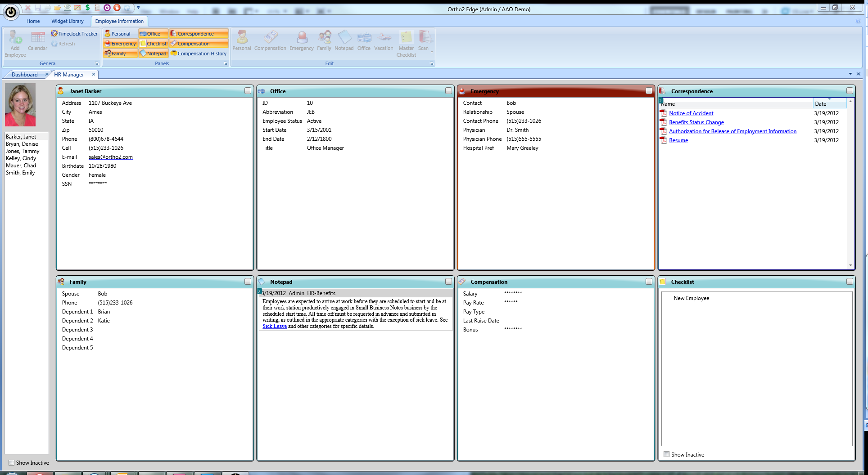Toggle the Checklist panel button
Screen dimensions: 868x475
click(154, 44)
